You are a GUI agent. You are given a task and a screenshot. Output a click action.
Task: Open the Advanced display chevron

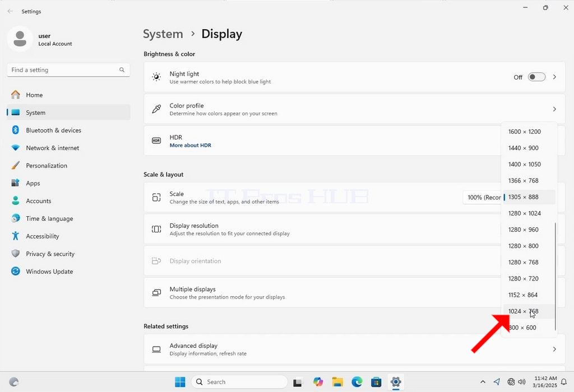(554, 349)
